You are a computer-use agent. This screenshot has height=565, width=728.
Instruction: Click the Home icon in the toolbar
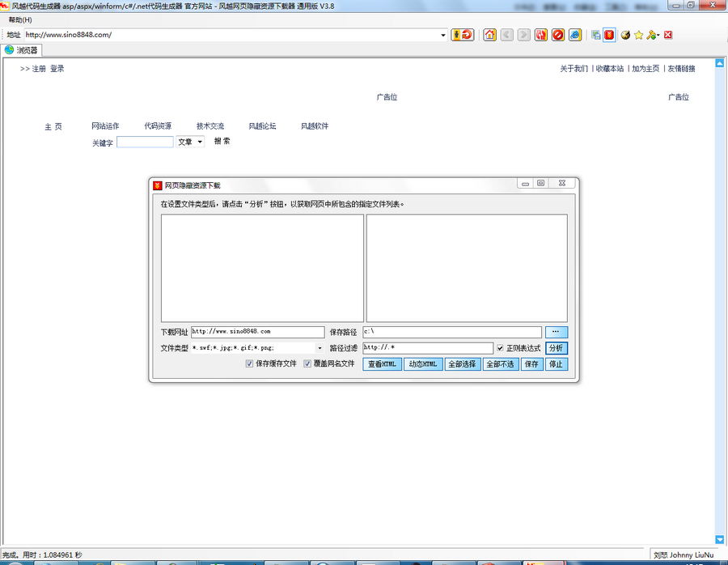coord(489,35)
